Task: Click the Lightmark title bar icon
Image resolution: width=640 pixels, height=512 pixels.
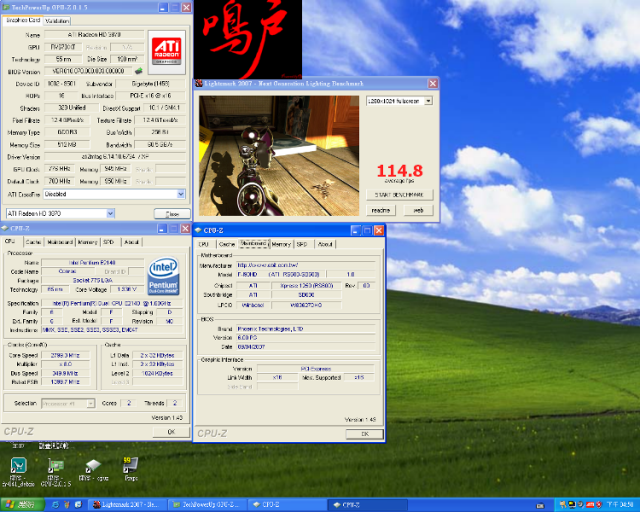Action: coord(199,83)
